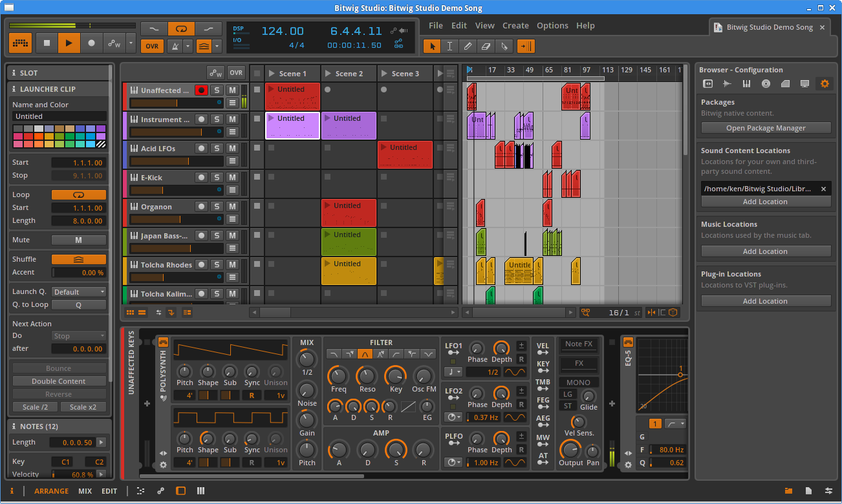Toggle automation write button in transport
The width and height of the screenshot is (842, 504).
point(114,43)
